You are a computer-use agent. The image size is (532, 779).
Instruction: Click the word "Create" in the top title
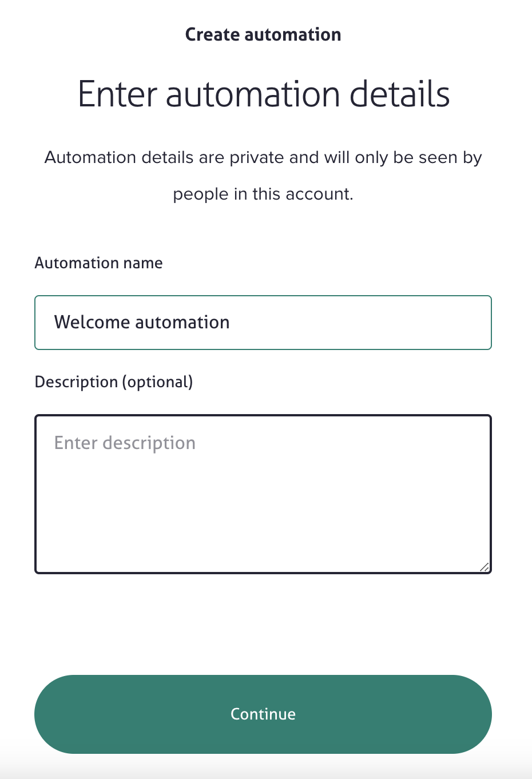pyautogui.click(x=212, y=35)
